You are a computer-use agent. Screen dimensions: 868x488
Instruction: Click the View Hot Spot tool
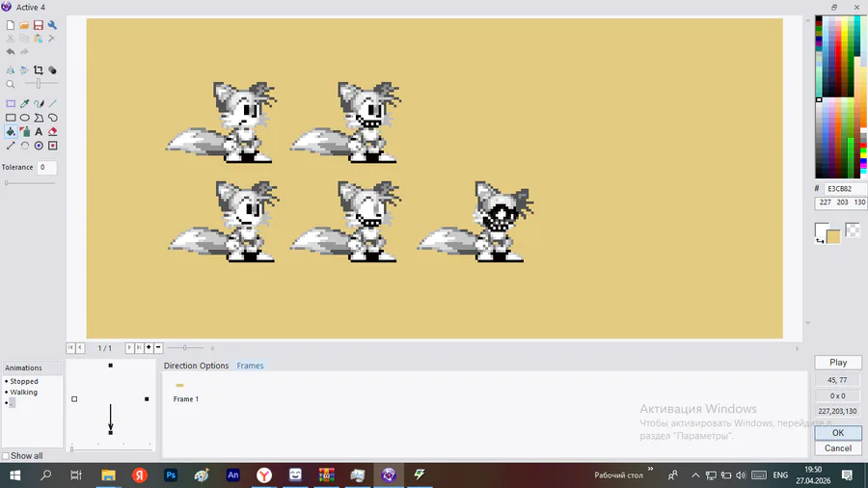point(39,146)
